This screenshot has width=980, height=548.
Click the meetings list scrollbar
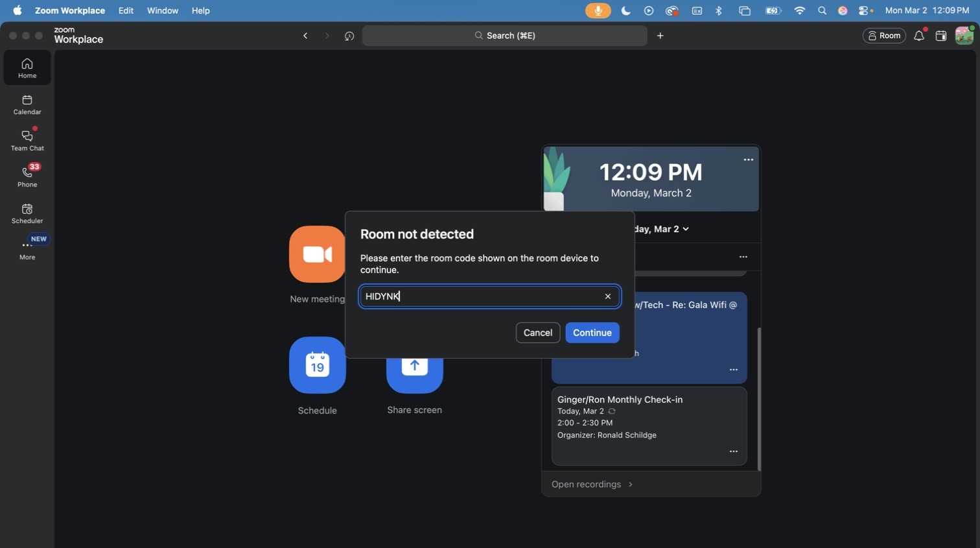(x=759, y=399)
